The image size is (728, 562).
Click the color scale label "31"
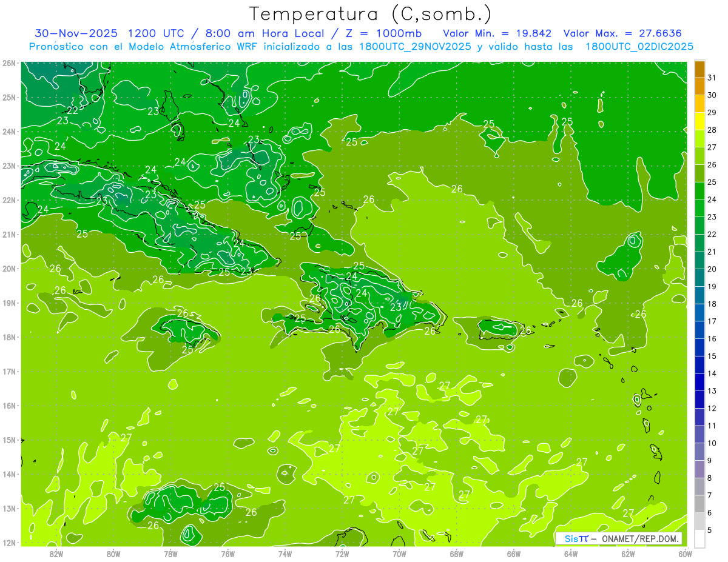(x=712, y=78)
